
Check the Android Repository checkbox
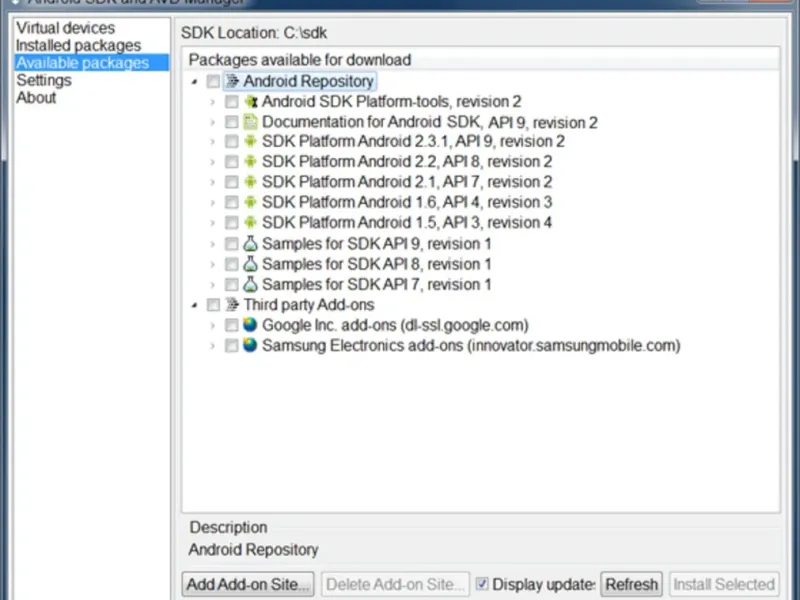point(213,81)
